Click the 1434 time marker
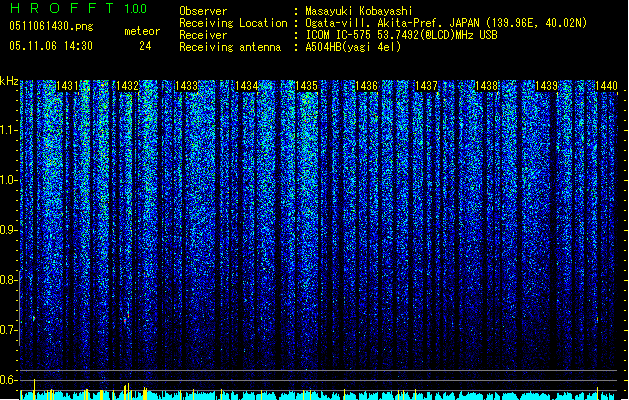This screenshot has width=629, height=400. point(247,86)
